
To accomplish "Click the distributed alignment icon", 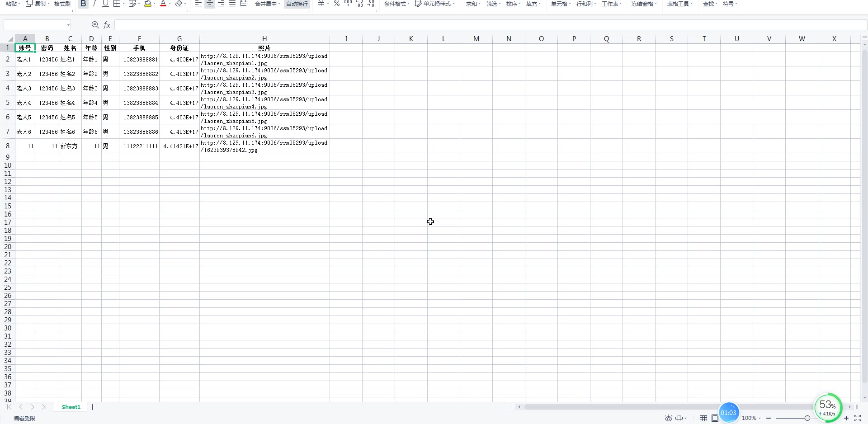I will 244,4.
